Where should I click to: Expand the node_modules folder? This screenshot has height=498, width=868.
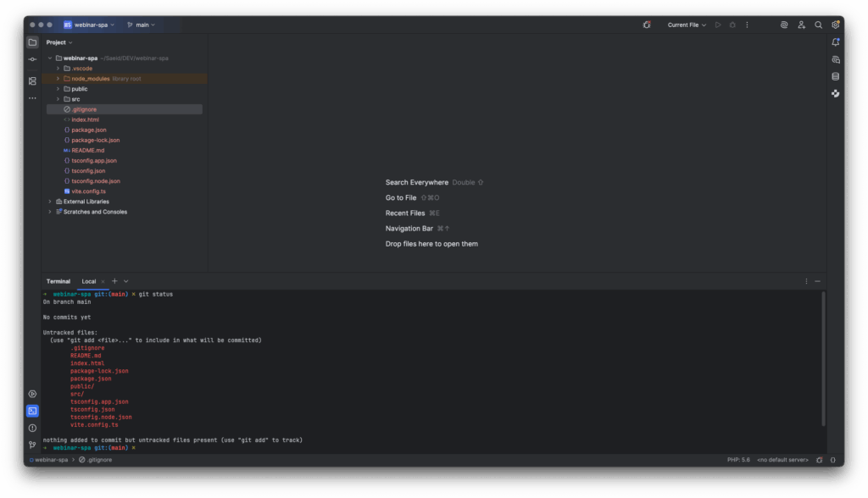pos(58,79)
